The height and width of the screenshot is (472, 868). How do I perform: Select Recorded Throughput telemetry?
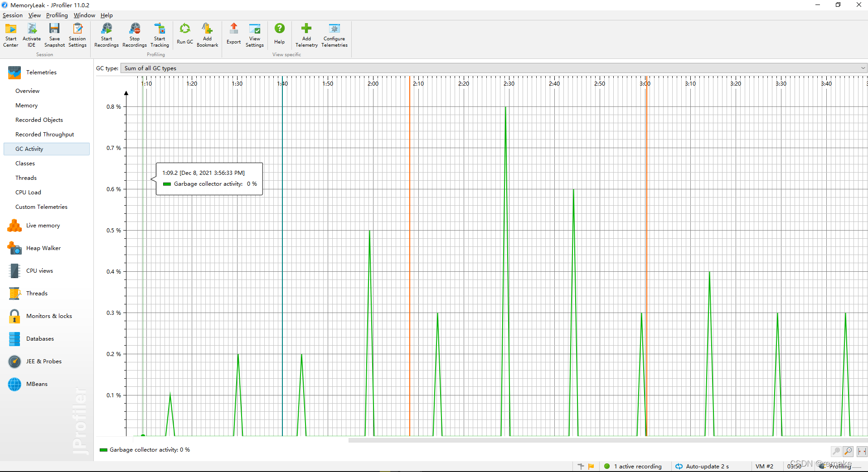[x=45, y=135]
